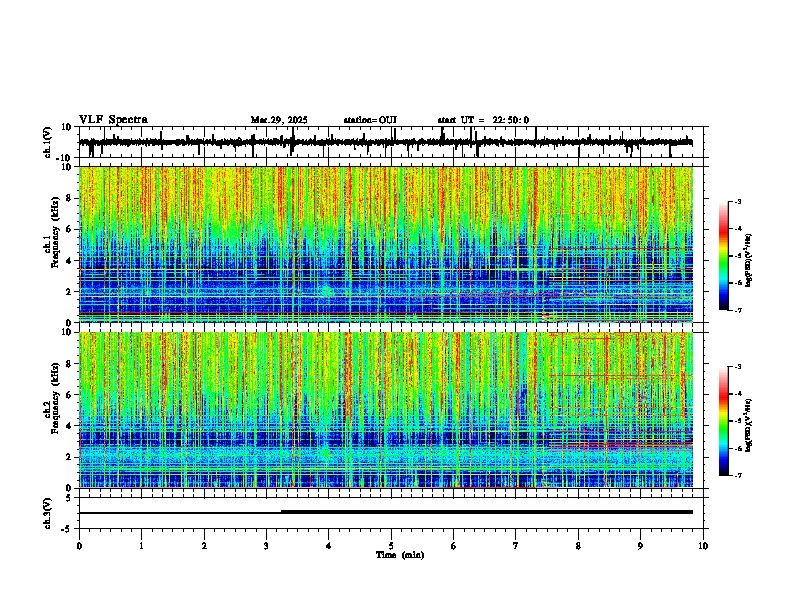Click time axis tick label '3'
This screenshot has width=792, height=612.
click(266, 546)
